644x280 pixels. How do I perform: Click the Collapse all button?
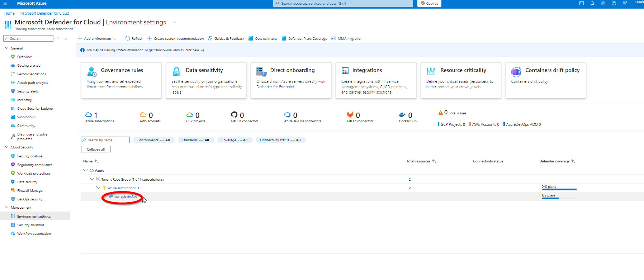tap(96, 149)
